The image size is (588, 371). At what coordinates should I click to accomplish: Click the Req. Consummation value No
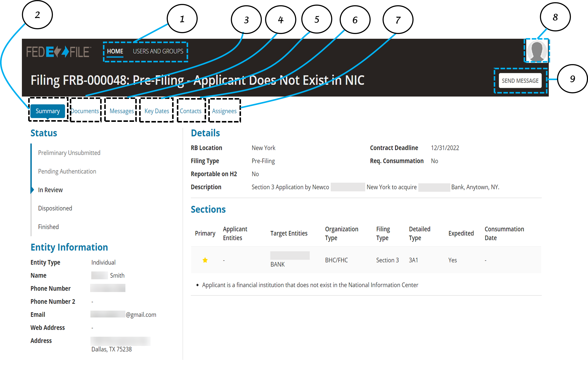[434, 161]
